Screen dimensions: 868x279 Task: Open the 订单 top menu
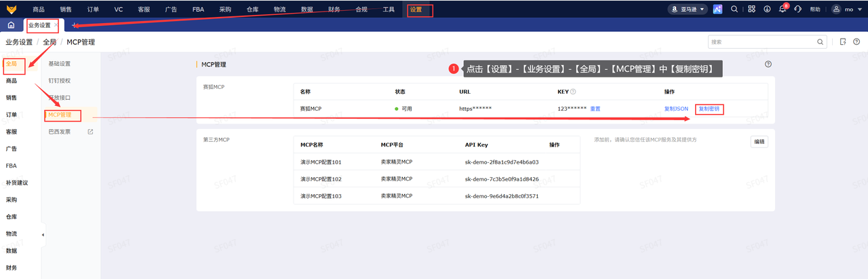(94, 10)
